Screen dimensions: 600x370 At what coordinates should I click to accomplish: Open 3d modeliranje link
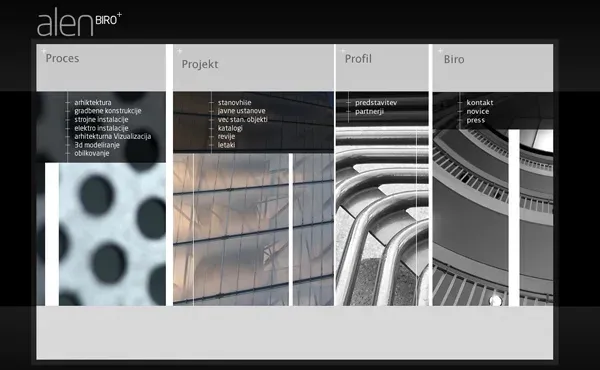pyautogui.click(x=97, y=145)
